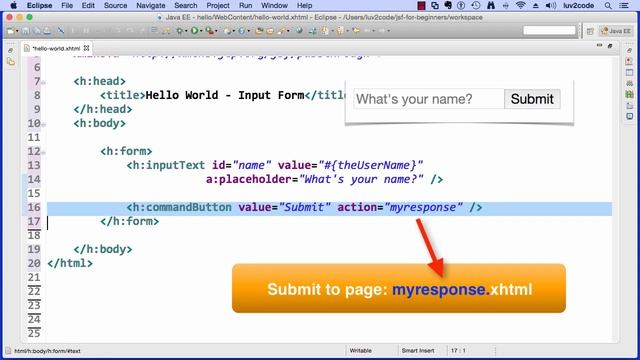Screen dimensions: 640x360
Task: Open the Project menu
Action: (x=218, y=5)
